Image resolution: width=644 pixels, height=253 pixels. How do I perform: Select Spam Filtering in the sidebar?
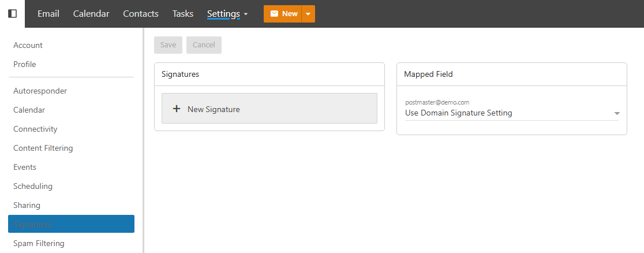[39, 243]
